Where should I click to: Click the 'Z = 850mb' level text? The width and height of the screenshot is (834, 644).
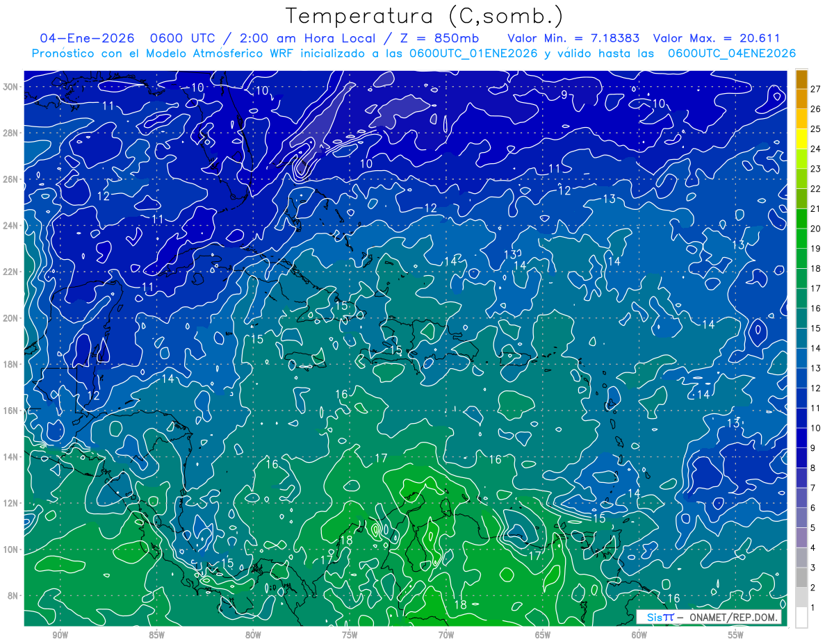[x=439, y=38]
